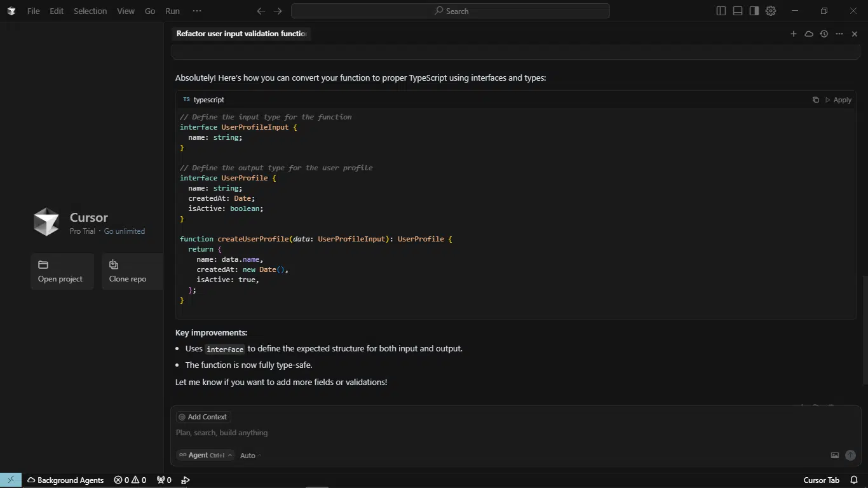Click the inline 'interface' code chip
Viewport: 868px width, 488px height.
[x=225, y=349]
